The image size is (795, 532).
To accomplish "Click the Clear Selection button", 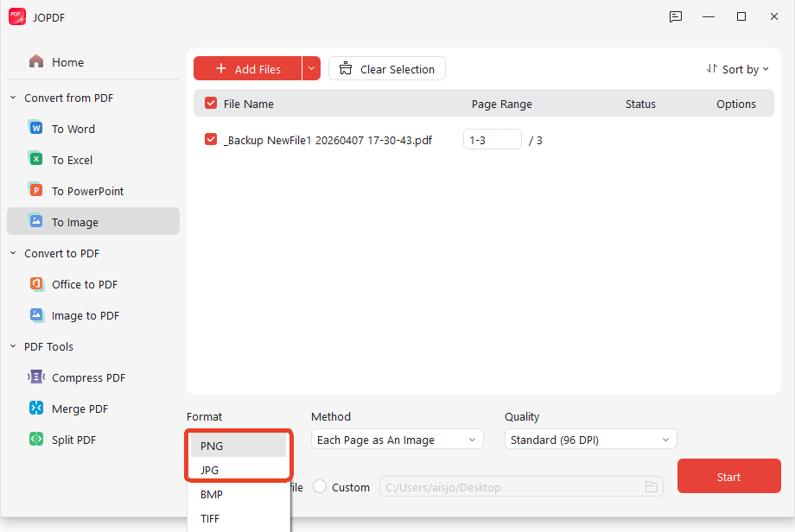I will [x=387, y=68].
